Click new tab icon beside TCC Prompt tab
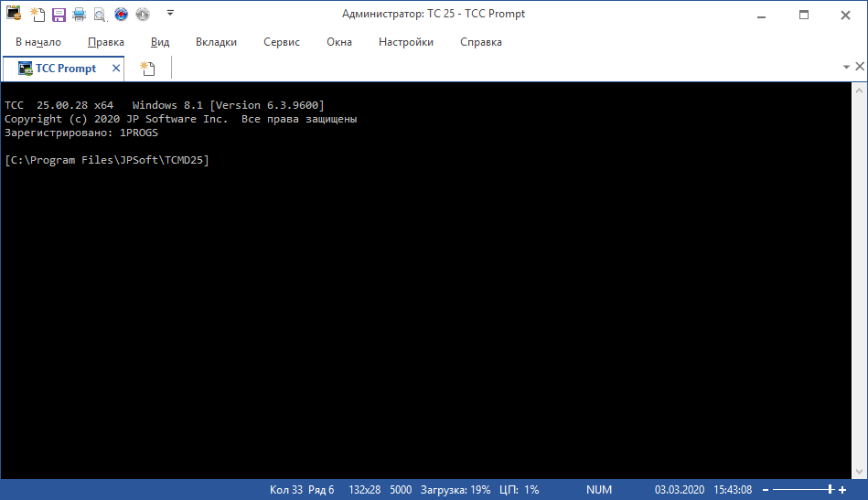Viewport: 868px width, 500px height. click(x=147, y=69)
